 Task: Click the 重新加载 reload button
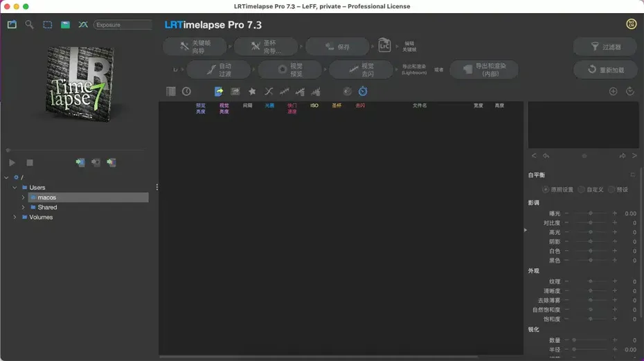click(605, 70)
